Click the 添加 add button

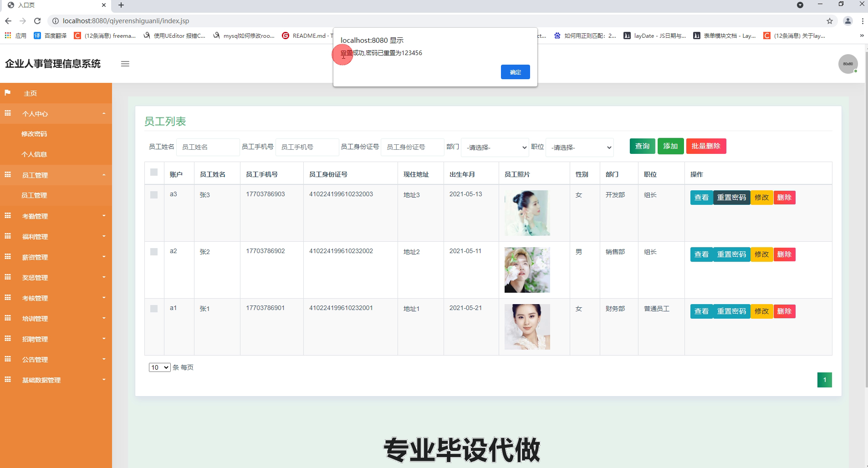point(670,146)
